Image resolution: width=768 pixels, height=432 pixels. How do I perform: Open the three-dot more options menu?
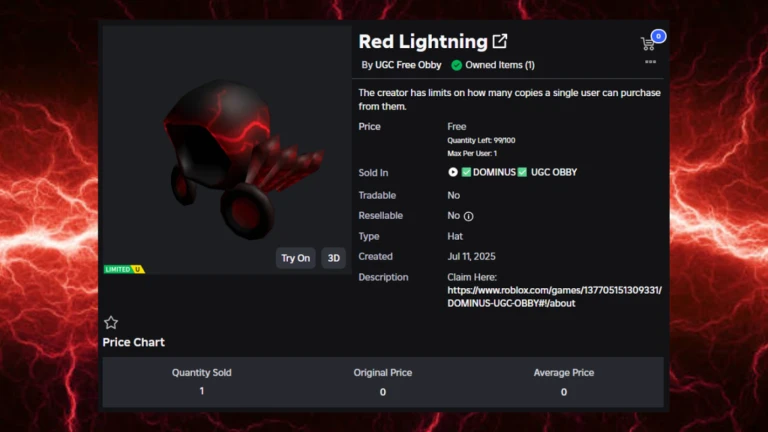[650, 62]
